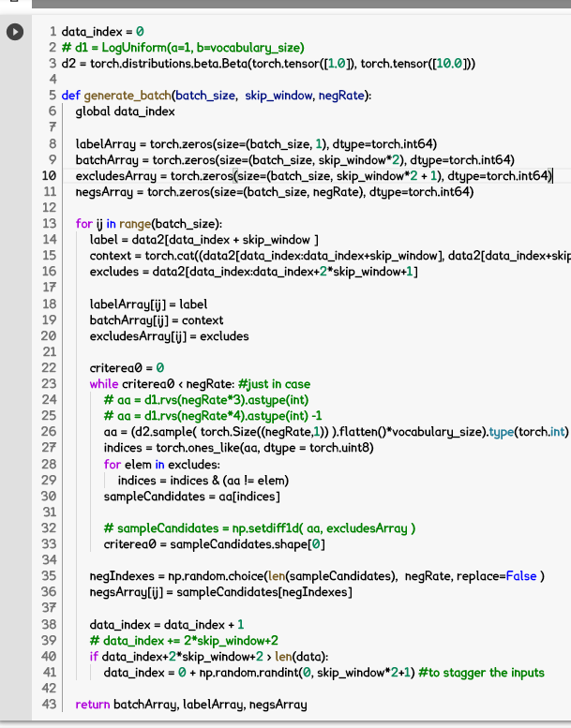571x728 pixels.
Task: Click the negRate parameter in function definition
Action: pyautogui.click(x=341, y=96)
